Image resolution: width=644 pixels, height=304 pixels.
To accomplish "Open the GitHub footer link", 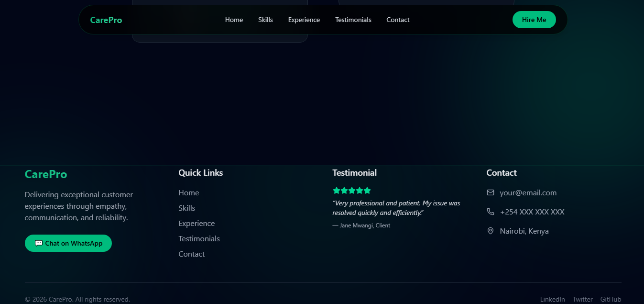I will 611,299.
